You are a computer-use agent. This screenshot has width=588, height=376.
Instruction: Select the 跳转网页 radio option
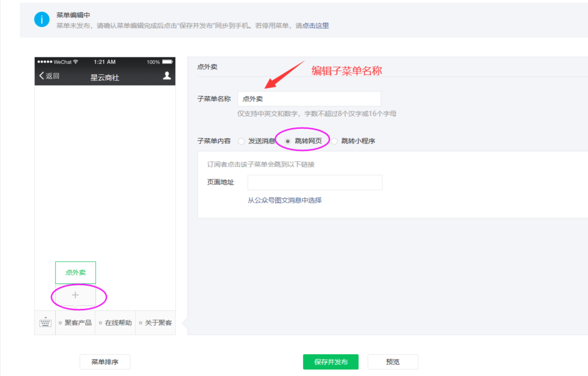[x=288, y=141]
